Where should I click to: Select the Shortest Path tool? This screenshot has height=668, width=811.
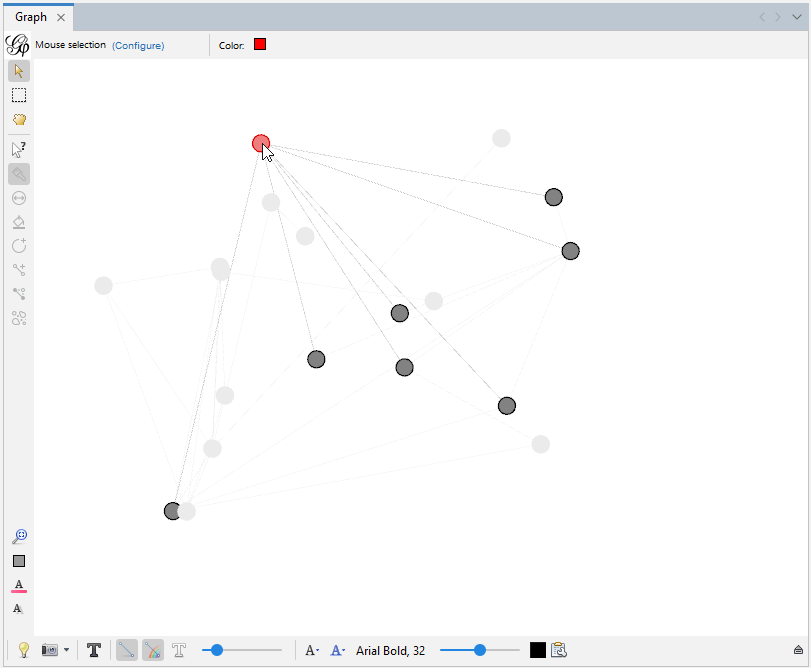pos(18,294)
